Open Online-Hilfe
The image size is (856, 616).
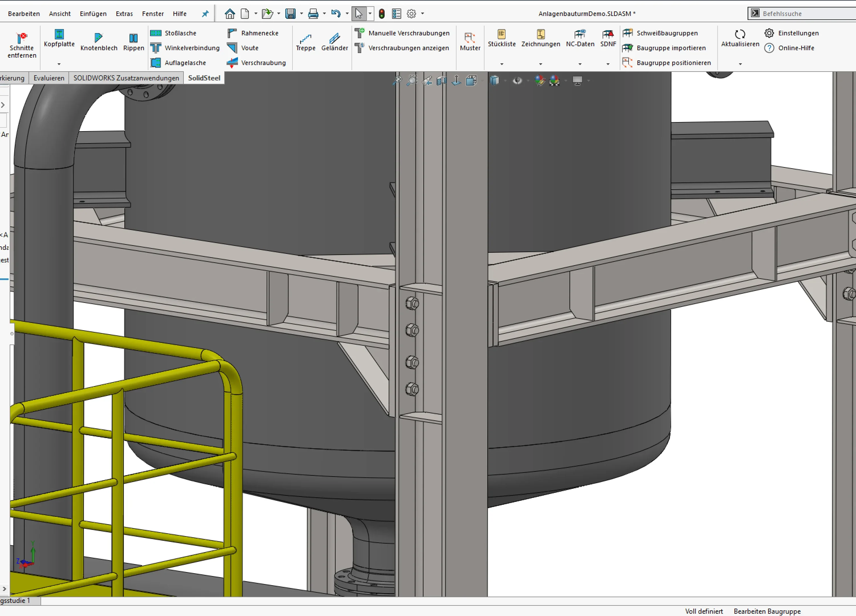coord(790,48)
